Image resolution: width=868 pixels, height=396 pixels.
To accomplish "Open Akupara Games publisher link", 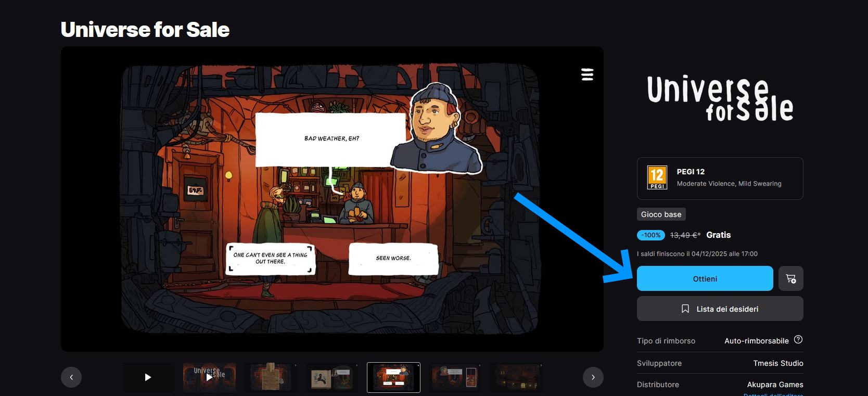I will pos(775,385).
